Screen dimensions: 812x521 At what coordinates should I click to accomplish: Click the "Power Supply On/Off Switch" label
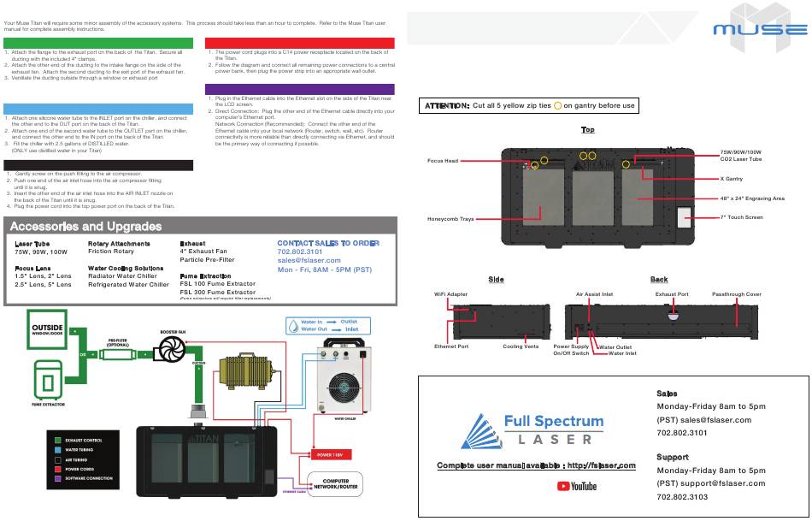coord(571,349)
